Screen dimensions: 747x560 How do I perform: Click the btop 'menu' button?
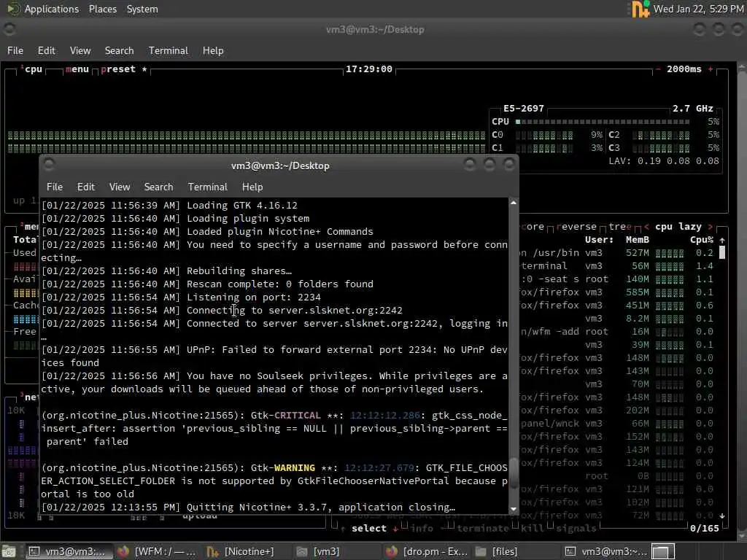click(77, 69)
